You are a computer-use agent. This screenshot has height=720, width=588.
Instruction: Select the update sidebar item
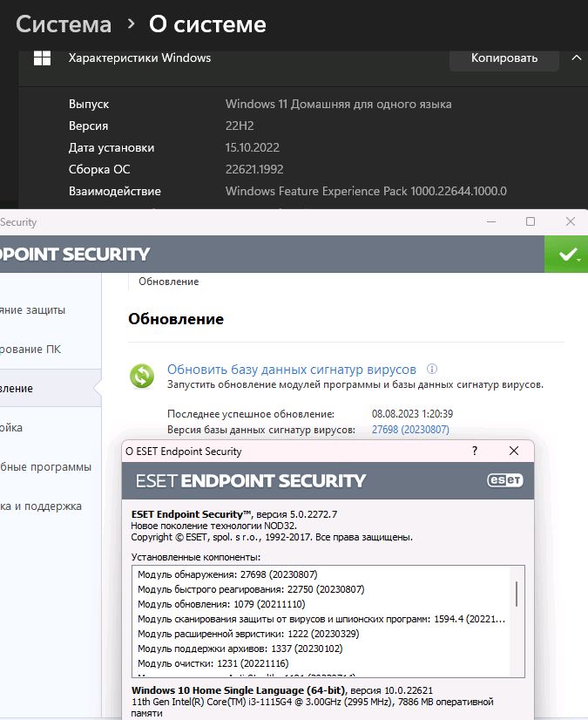(x=51, y=389)
